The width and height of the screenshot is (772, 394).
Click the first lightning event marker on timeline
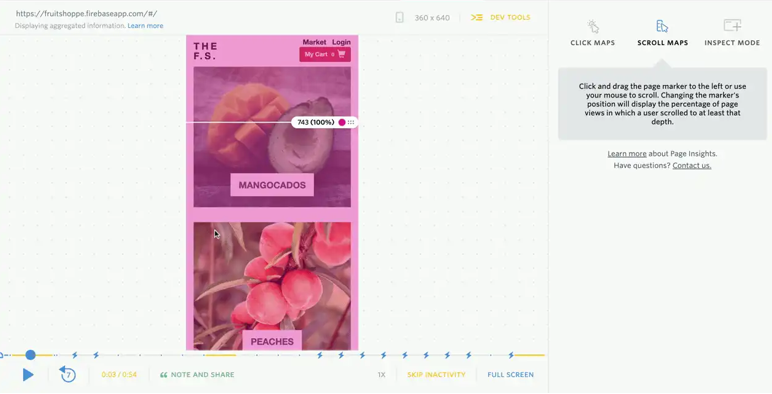pos(75,355)
